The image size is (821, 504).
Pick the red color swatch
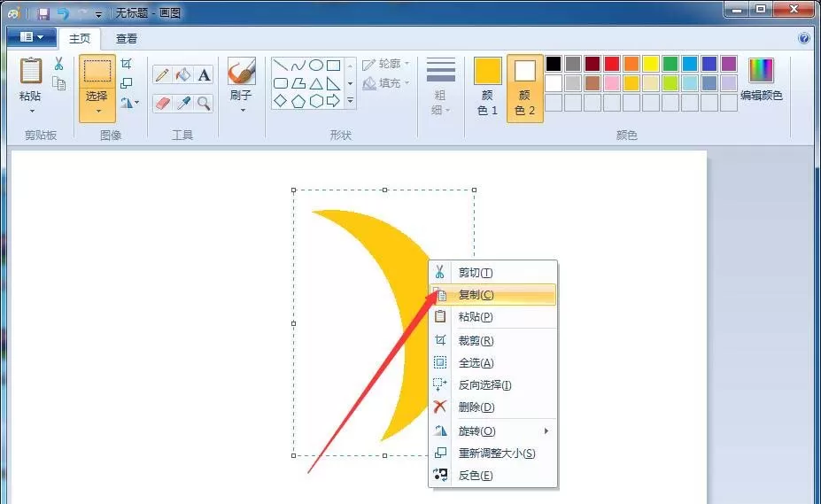pos(612,64)
